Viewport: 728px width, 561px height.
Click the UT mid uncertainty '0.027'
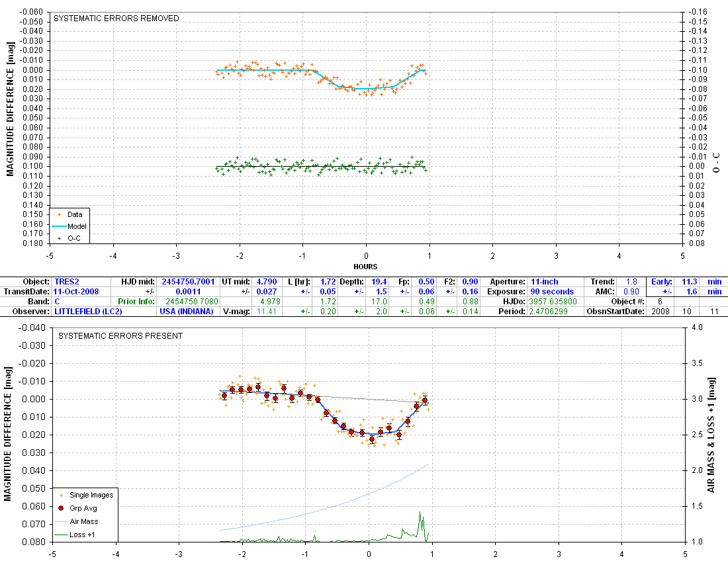click(267, 291)
